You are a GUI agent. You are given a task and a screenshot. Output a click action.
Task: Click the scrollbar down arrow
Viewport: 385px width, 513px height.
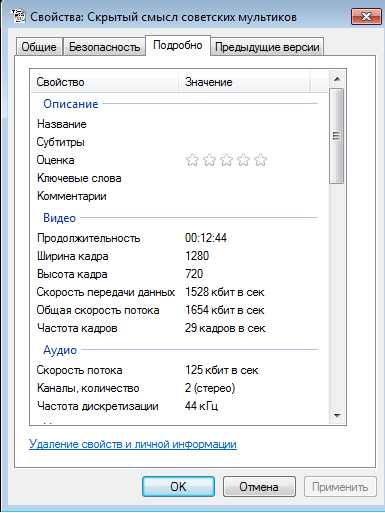coord(337,416)
